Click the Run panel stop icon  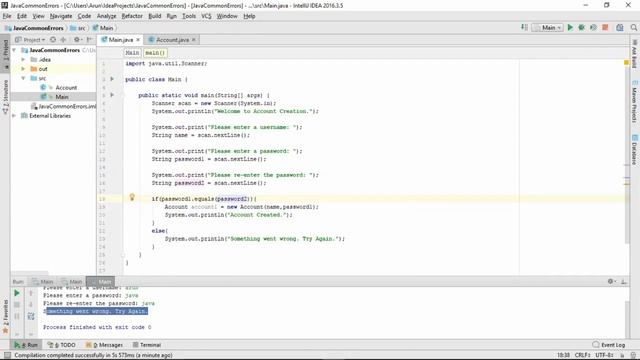[17, 304]
